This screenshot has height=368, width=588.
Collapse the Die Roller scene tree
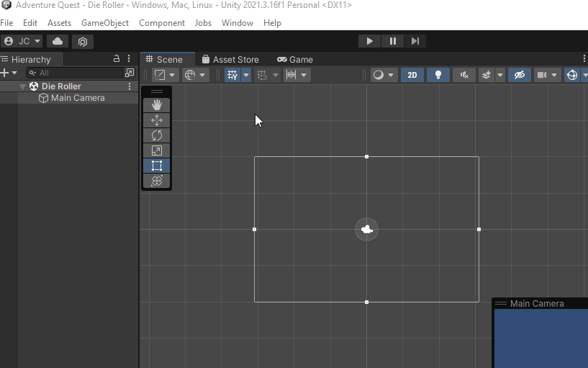tap(22, 86)
